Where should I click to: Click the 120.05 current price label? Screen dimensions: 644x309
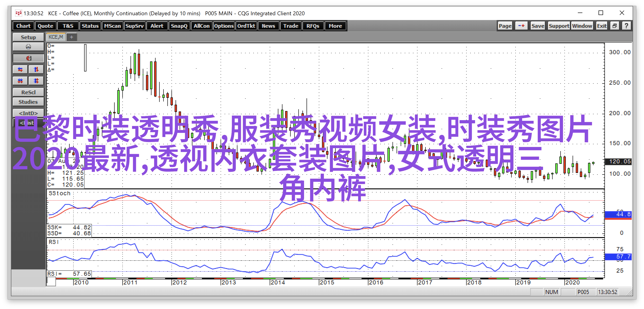pyautogui.click(x=618, y=161)
